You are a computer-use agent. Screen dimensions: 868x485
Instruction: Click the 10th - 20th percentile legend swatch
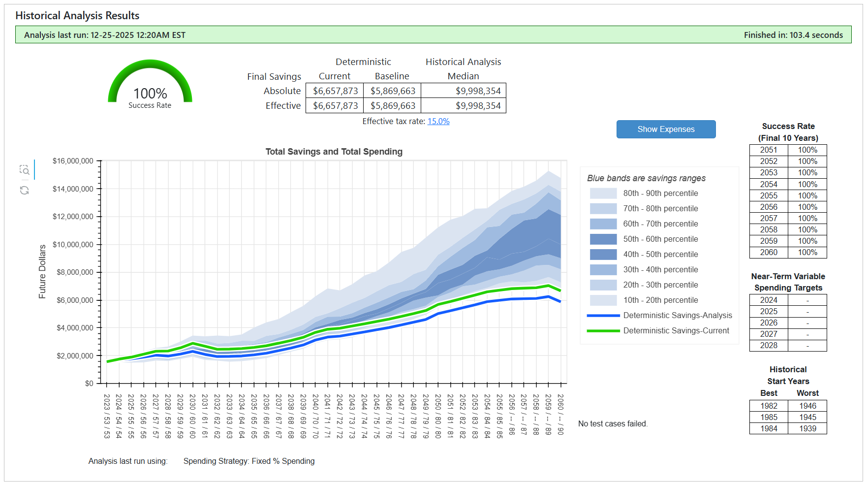coord(603,300)
